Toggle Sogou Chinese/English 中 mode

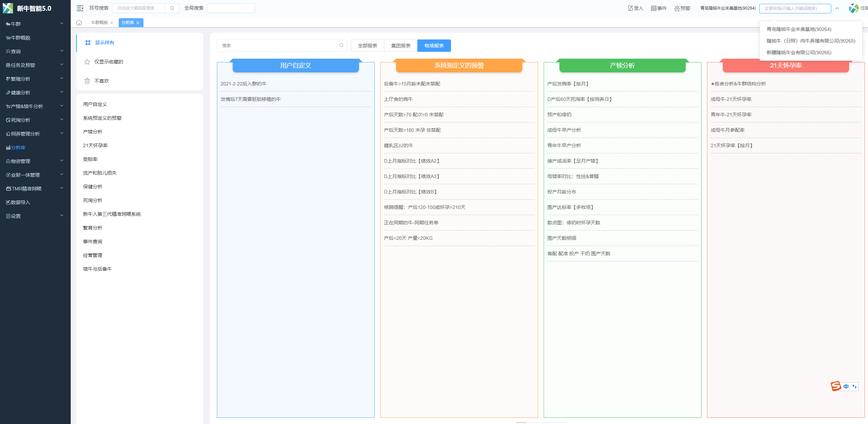[x=846, y=387]
